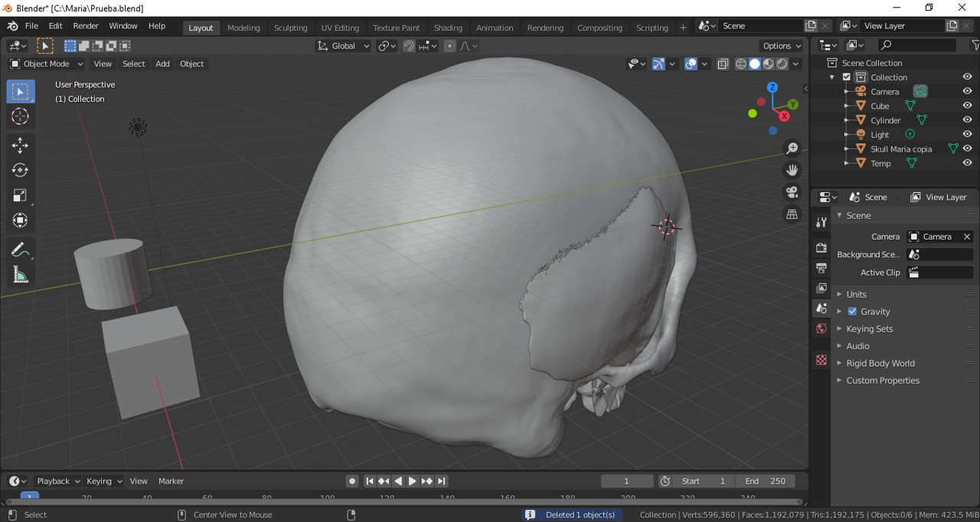Pick the Scale tool
The height and width of the screenshot is (522, 980).
tap(21, 195)
